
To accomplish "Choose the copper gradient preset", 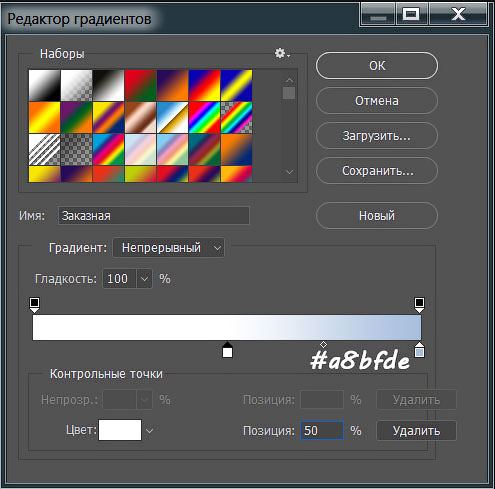I will pos(140,117).
